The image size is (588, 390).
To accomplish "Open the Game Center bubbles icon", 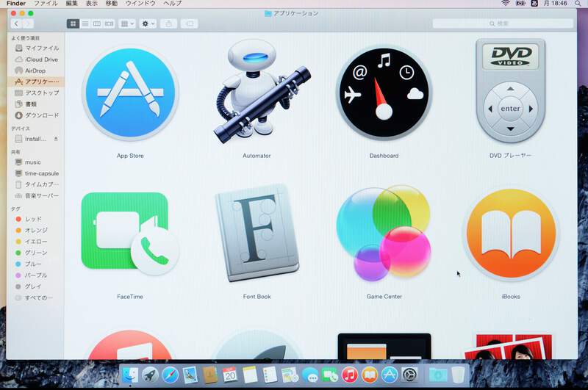I will click(x=384, y=234).
